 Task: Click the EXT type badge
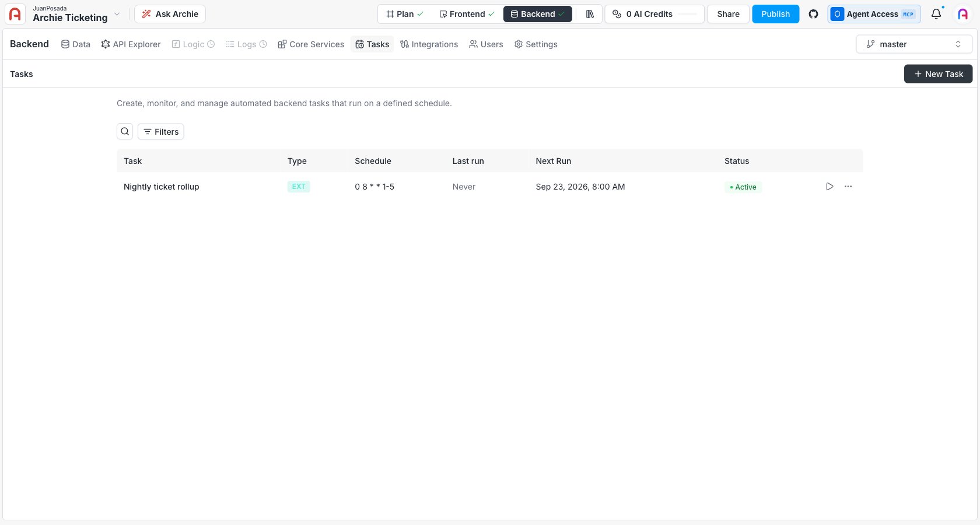(299, 187)
